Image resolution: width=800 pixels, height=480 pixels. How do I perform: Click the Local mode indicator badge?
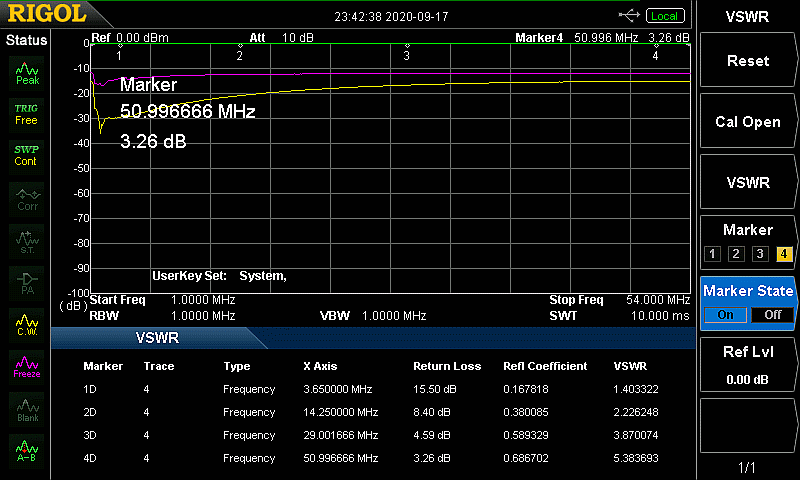coord(663,16)
